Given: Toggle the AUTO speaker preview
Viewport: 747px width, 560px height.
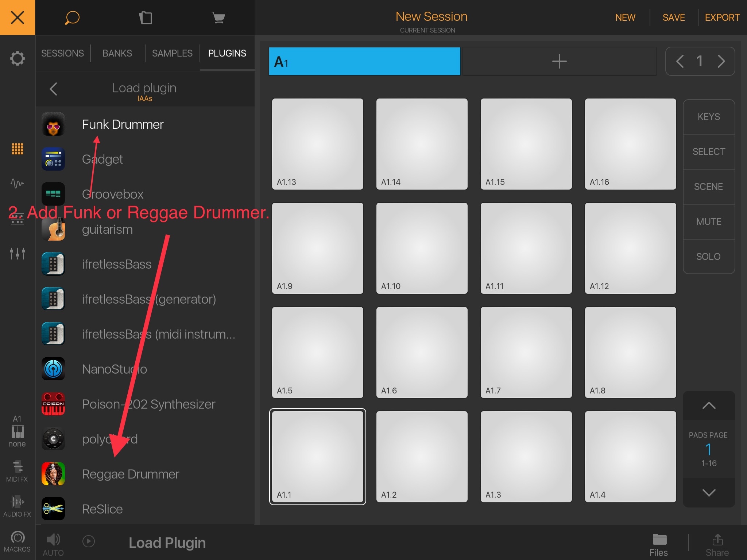Looking at the screenshot, I should click(53, 545).
